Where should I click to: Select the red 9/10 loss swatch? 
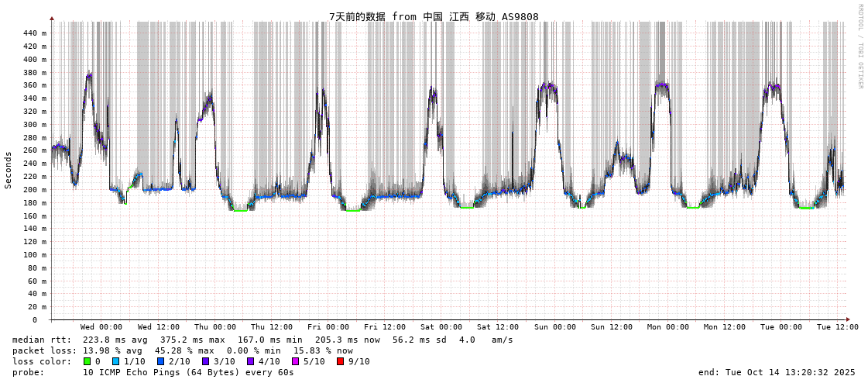pos(340,361)
